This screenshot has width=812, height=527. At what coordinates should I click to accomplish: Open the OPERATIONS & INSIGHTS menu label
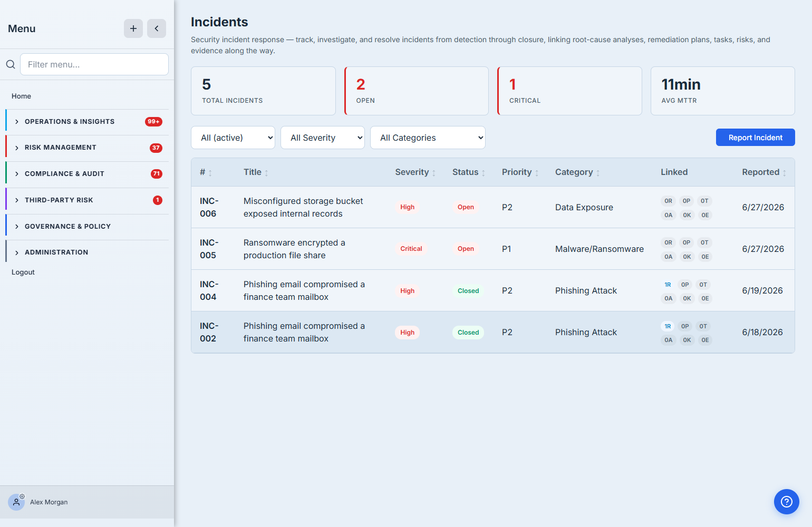[70, 122]
